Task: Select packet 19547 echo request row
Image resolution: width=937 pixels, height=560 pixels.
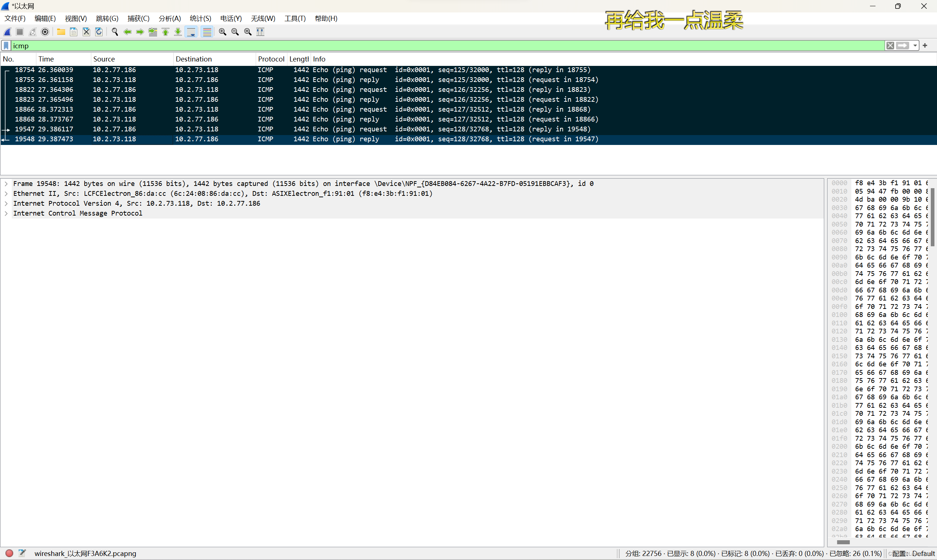Action: 468,129
